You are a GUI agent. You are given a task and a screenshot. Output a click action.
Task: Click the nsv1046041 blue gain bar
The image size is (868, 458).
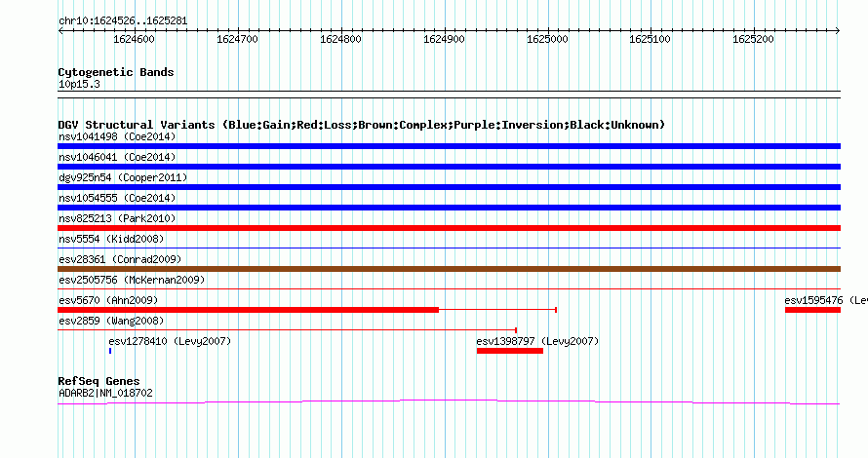[449, 167]
